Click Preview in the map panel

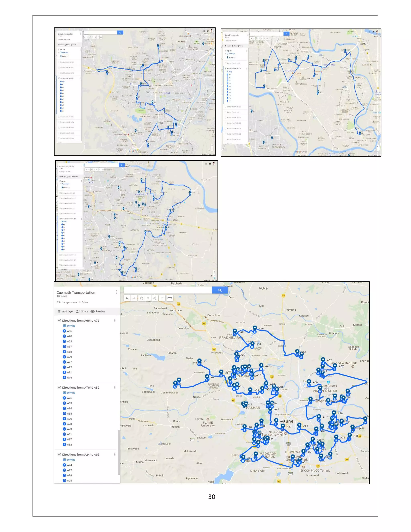(98, 311)
